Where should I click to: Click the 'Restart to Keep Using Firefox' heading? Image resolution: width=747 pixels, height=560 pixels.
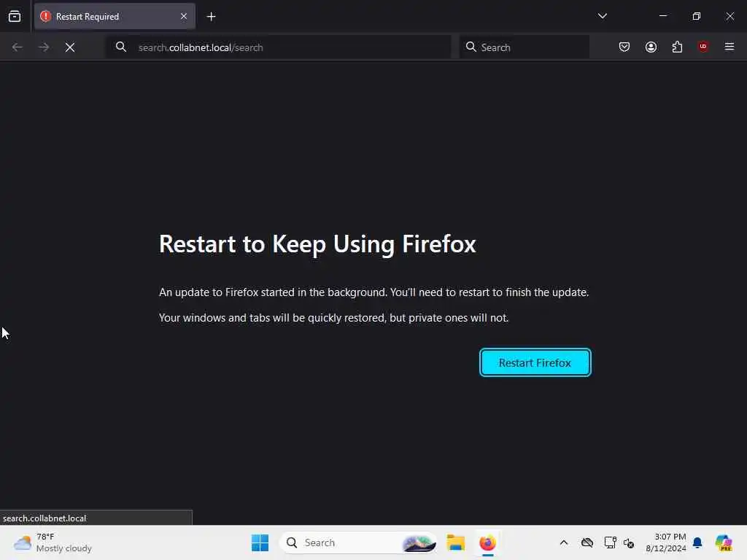tap(317, 244)
